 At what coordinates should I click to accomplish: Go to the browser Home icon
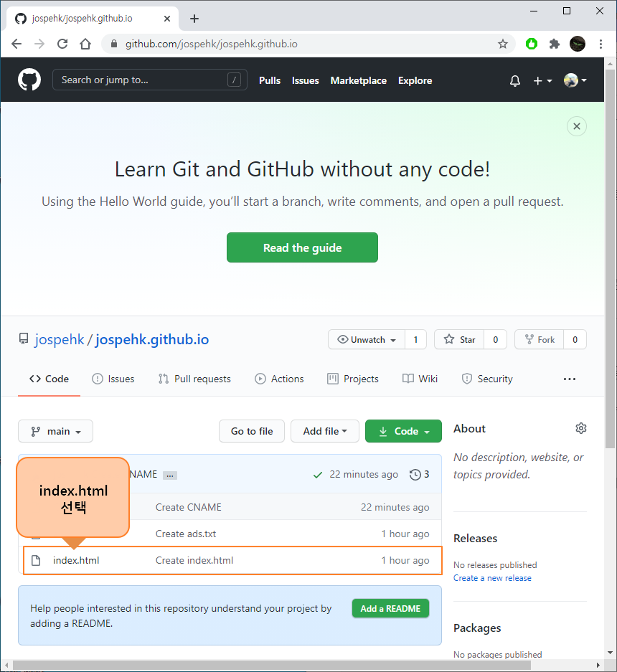85,44
